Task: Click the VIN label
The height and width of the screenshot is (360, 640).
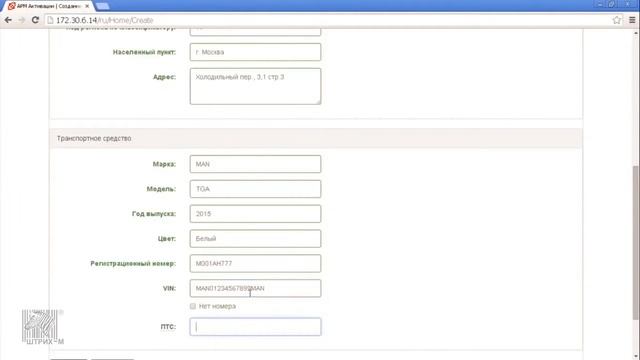Action: click(169, 288)
